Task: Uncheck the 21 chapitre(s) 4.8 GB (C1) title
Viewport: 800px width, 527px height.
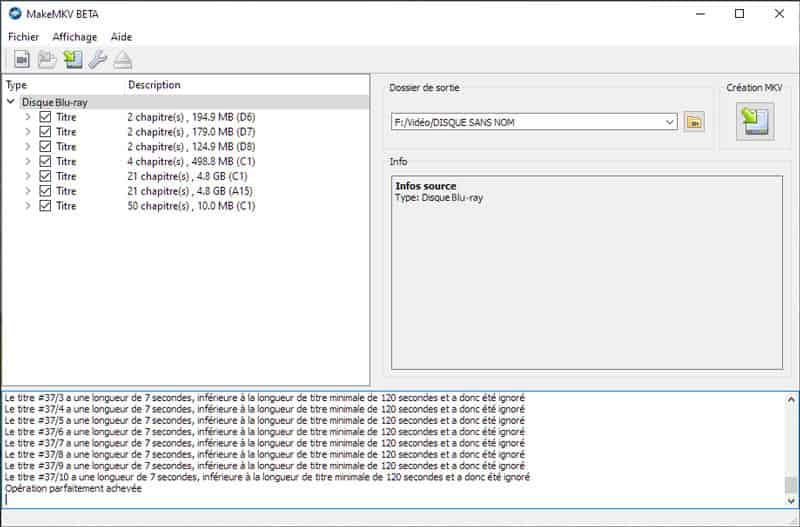Action: tap(45, 176)
